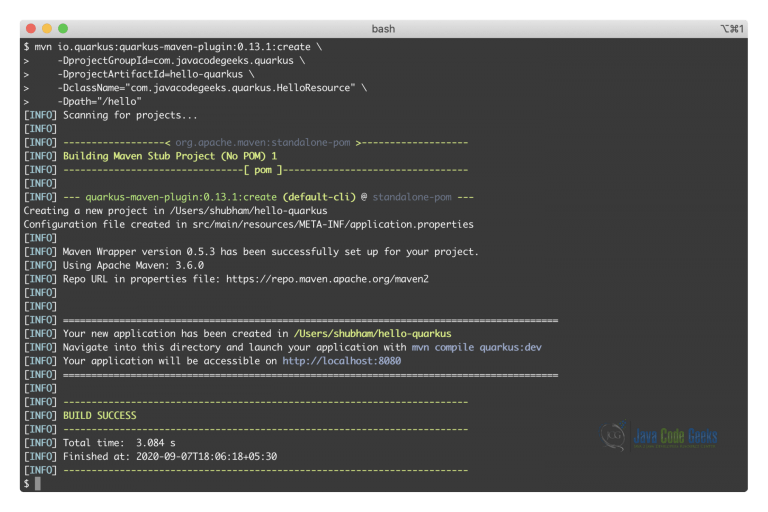The width and height of the screenshot is (768, 512).
Task: Click the Maven Wrapper version 0.5.3 line
Action: pos(270,252)
